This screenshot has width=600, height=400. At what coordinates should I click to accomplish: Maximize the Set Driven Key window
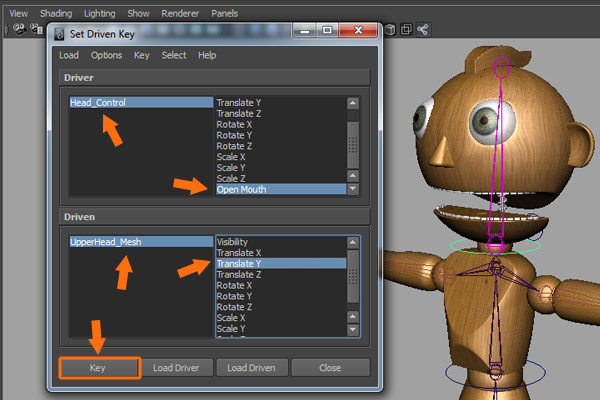(327, 32)
